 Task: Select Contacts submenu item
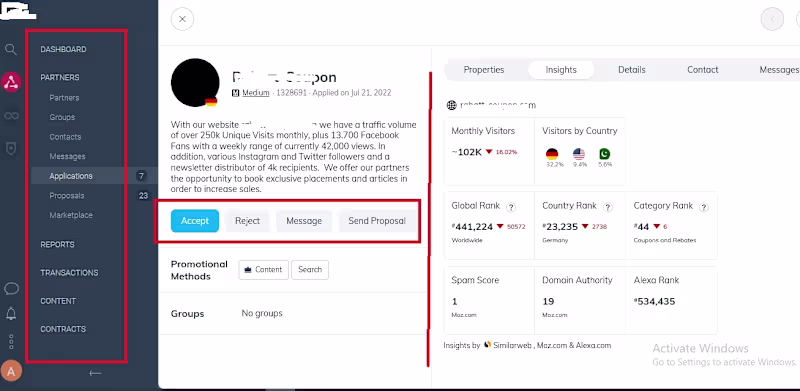65,137
